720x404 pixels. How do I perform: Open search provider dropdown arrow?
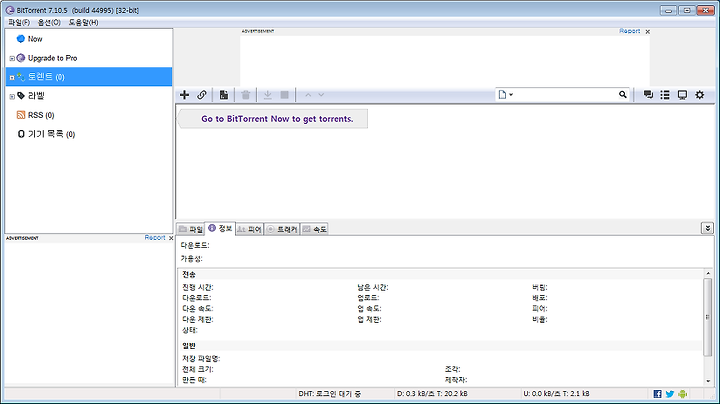[x=511, y=95]
